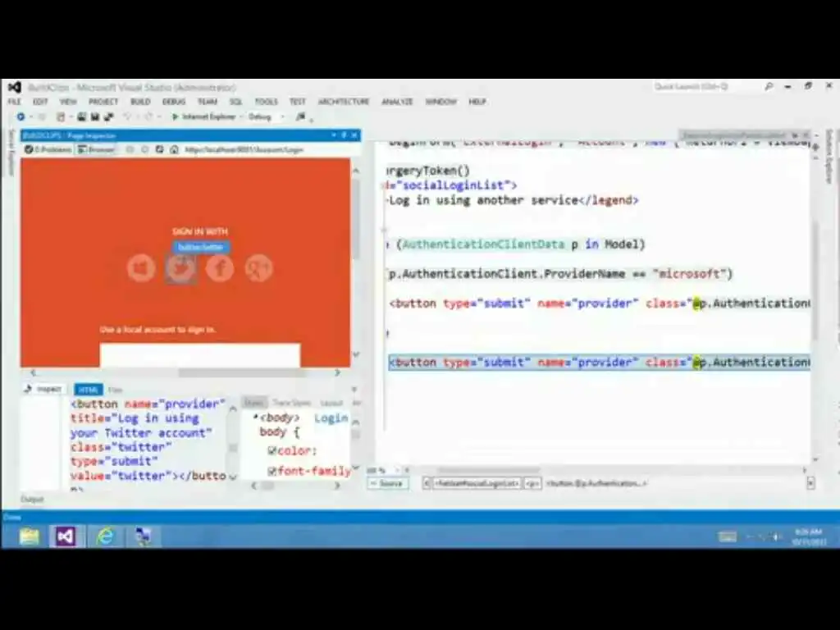The height and width of the screenshot is (630, 840).
Task: Close the Page Inspector panel
Action: point(354,135)
